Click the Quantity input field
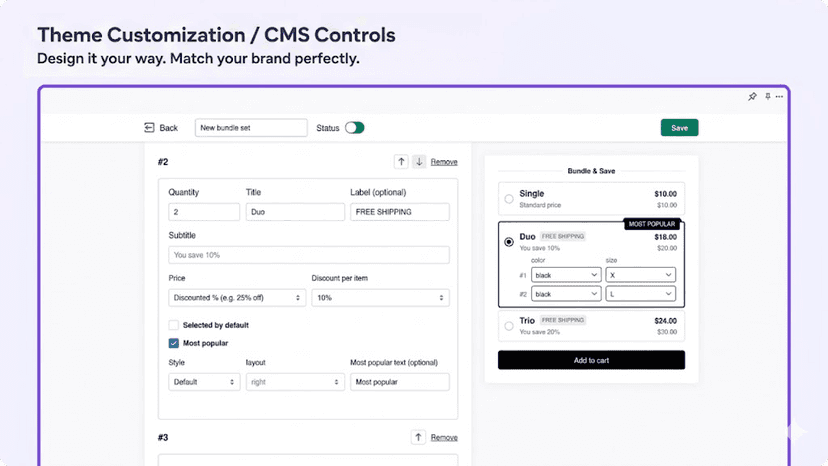The width and height of the screenshot is (828, 466). 204,211
